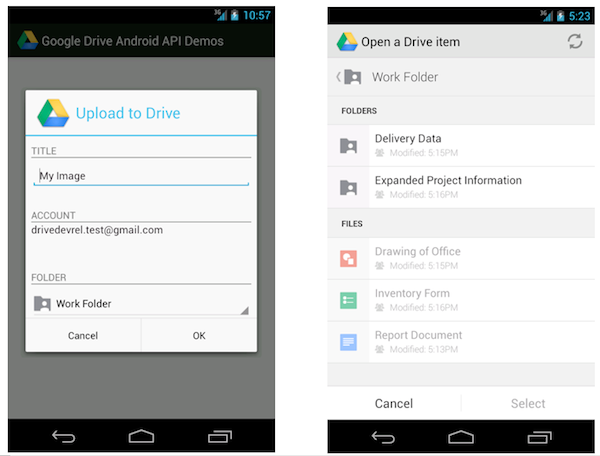Cancel the Upload to Drive dialog
Image resolution: width=600 pixels, height=456 pixels.
point(83,336)
